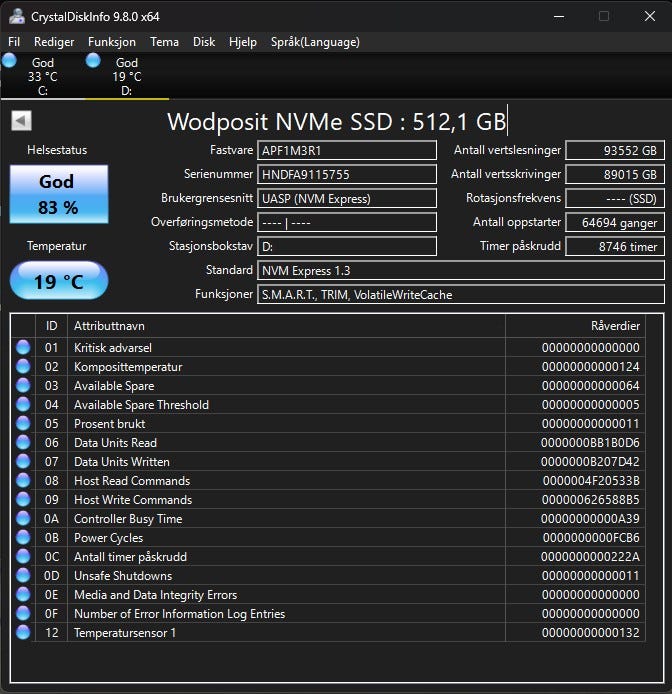Click status orb for Available Spare row
Image resolution: width=672 pixels, height=694 pixels.
click(x=23, y=386)
